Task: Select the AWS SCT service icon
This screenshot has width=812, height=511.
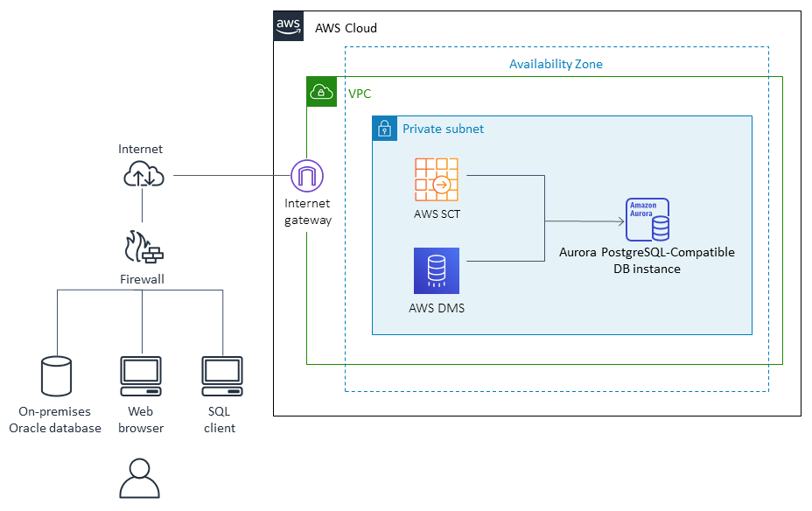Action: point(437,179)
